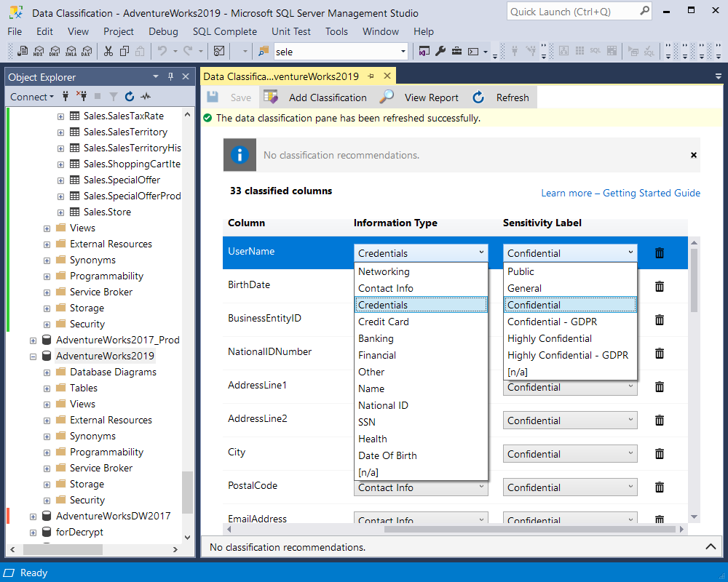Open the PostalCode Information Type dropdown
The image size is (728, 582).
pyautogui.click(x=421, y=487)
